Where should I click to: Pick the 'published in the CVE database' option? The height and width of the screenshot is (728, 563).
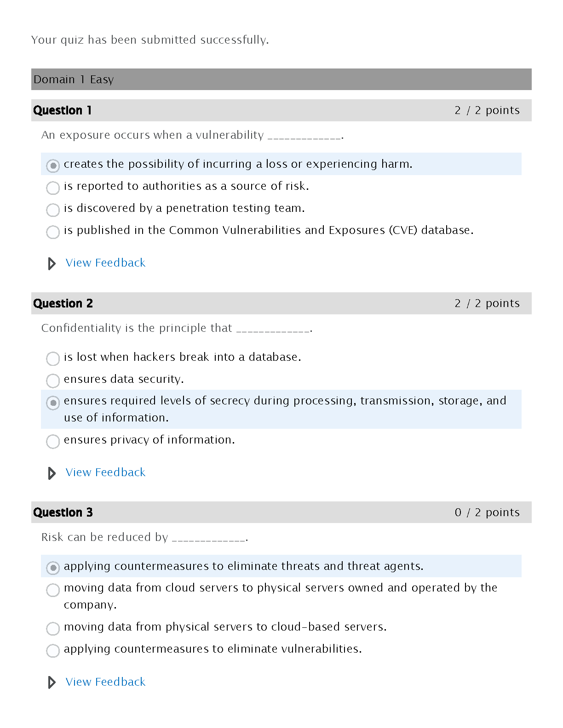pyautogui.click(x=53, y=232)
